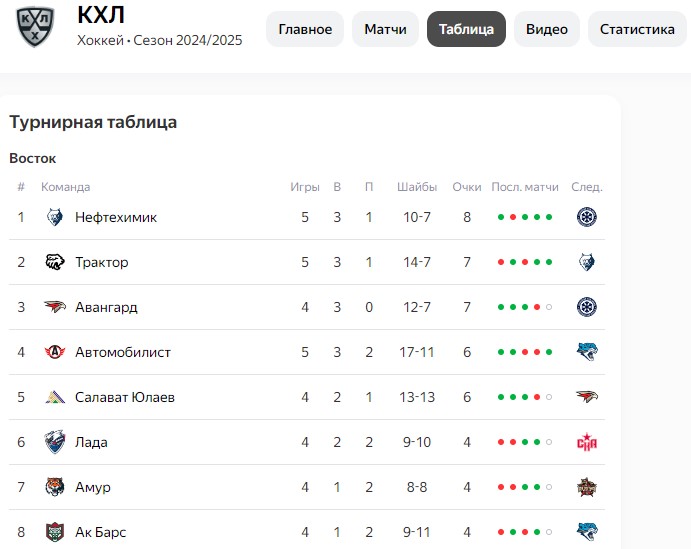Viewport: 691px width, 549px height.
Task: Click Салават Юлаев team name
Action: click(x=125, y=397)
